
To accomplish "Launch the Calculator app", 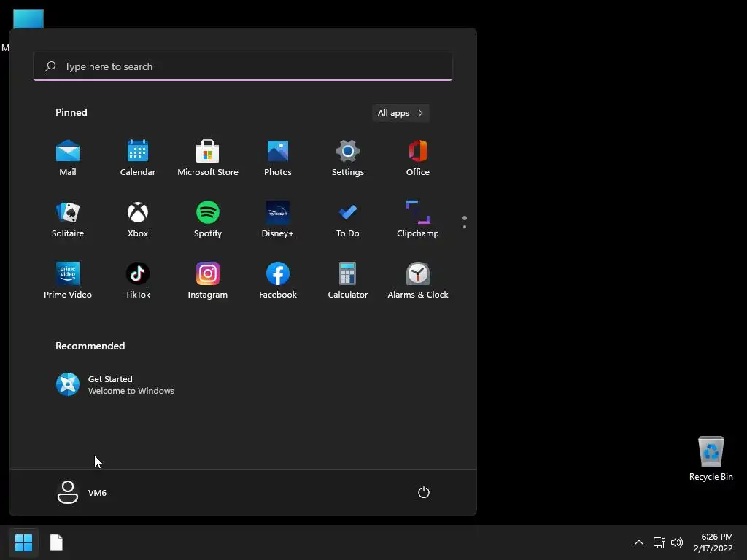I will point(348,281).
